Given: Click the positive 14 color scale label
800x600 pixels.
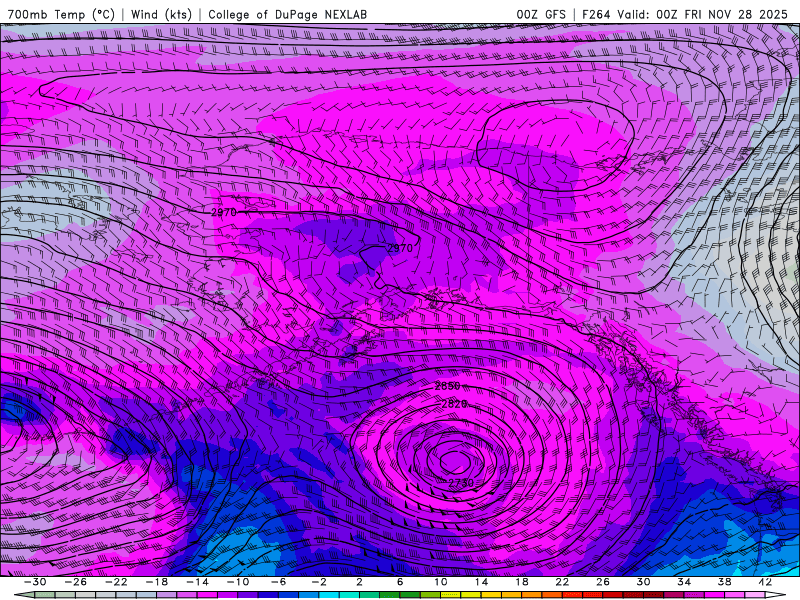Looking at the screenshot, I should pyautogui.click(x=481, y=582).
